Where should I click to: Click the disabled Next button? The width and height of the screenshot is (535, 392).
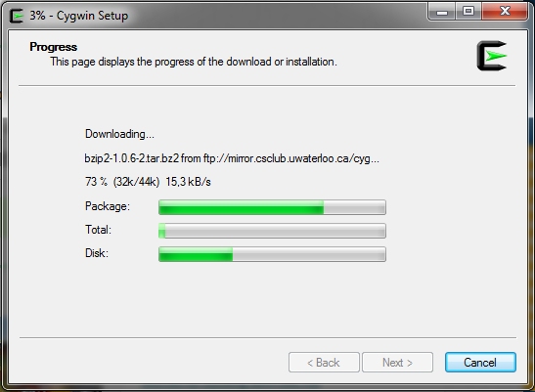397,363
